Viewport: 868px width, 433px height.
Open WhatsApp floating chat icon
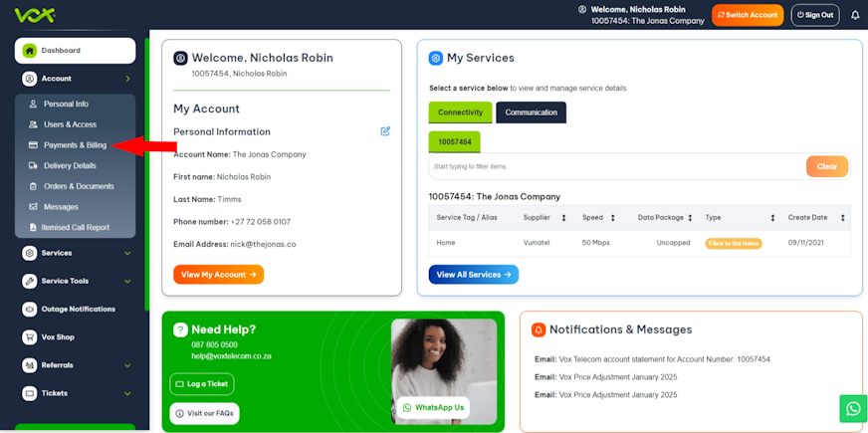coord(853,408)
